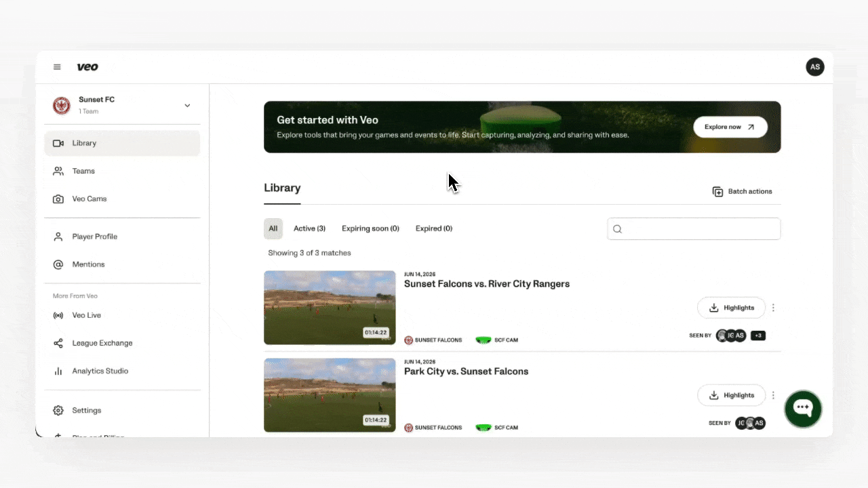Click the 'Showing 3 of 3 matches' text
868x488 pixels.
pyautogui.click(x=309, y=253)
